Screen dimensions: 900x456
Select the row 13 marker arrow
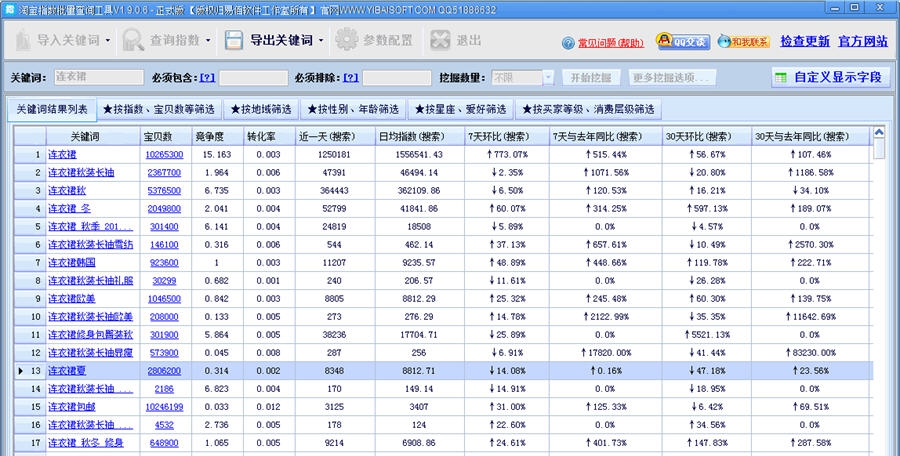[x=21, y=371]
